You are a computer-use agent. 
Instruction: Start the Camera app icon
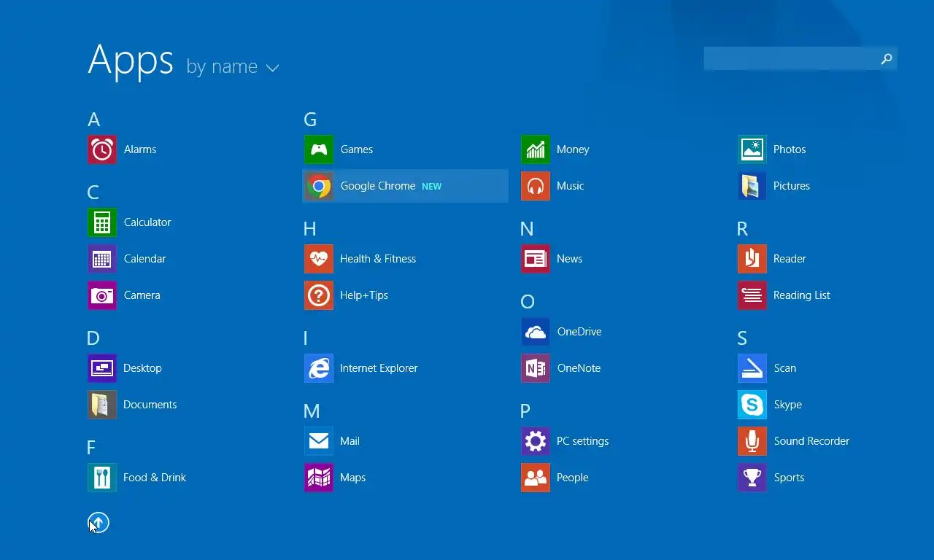point(102,295)
